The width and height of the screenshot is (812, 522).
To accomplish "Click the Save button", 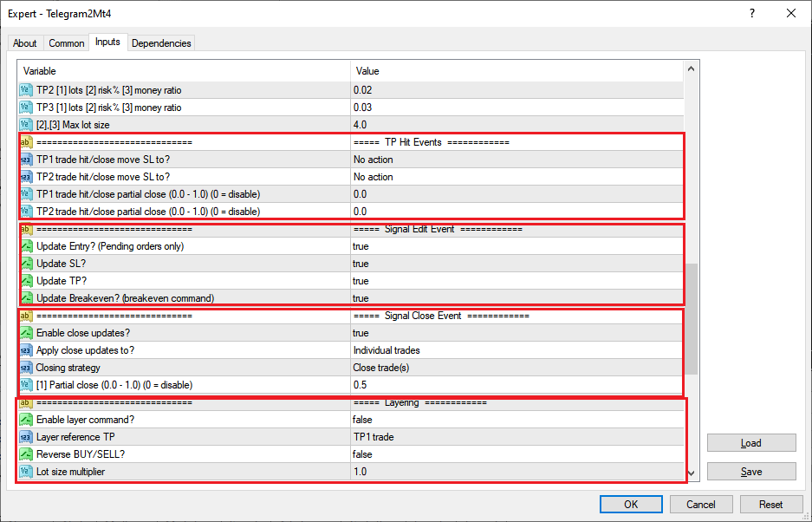I will tap(750, 472).
